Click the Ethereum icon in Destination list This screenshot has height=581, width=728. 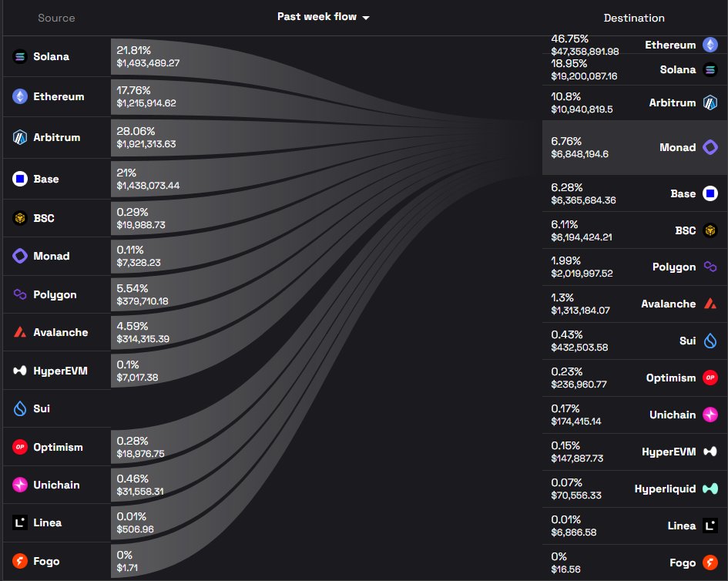coord(710,45)
